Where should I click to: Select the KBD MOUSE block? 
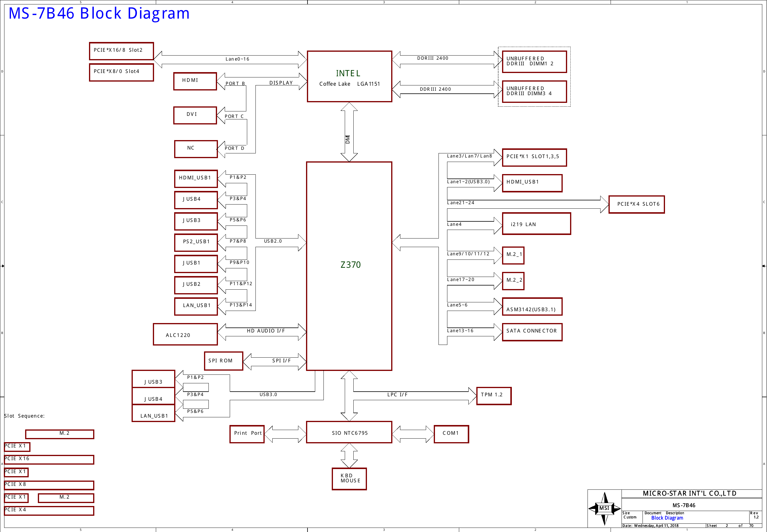tap(349, 479)
